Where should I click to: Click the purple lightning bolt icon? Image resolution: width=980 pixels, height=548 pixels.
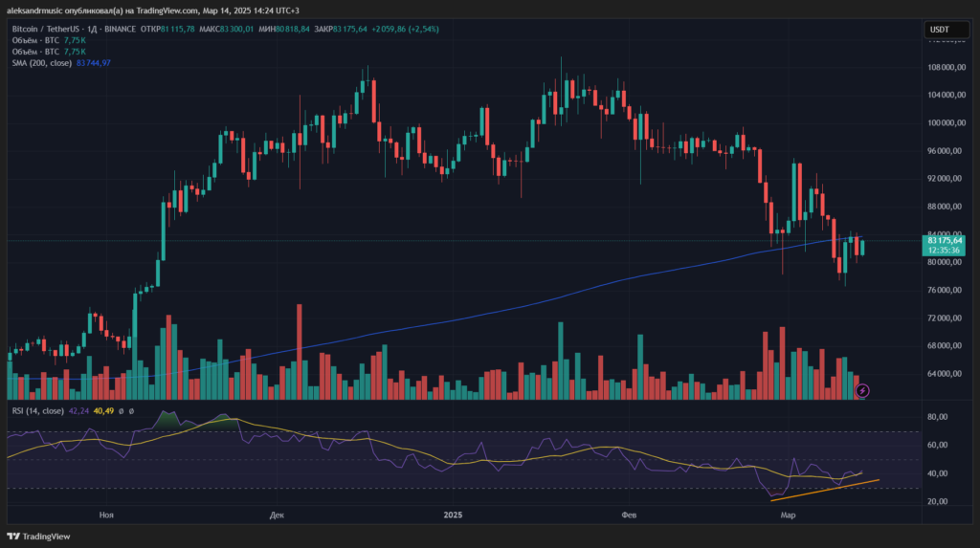click(862, 390)
